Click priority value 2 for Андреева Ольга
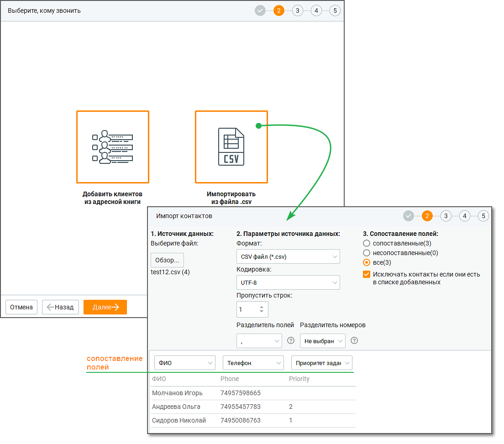 pos(290,407)
